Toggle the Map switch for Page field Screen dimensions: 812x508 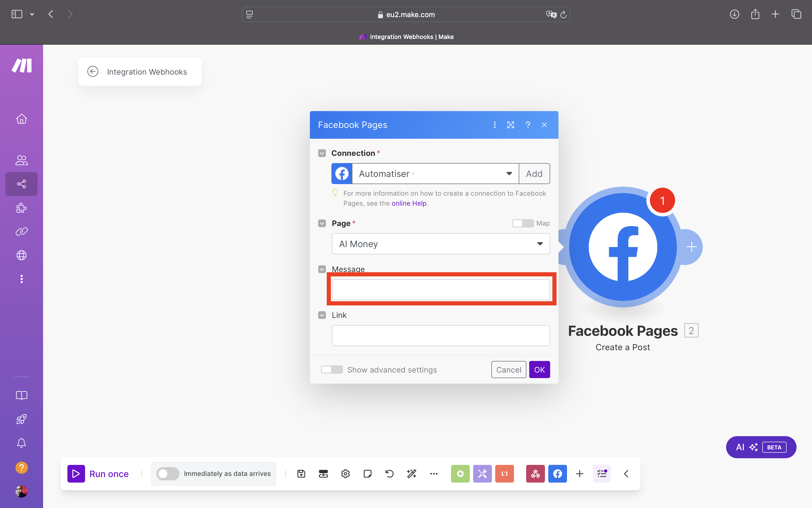coord(523,223)
